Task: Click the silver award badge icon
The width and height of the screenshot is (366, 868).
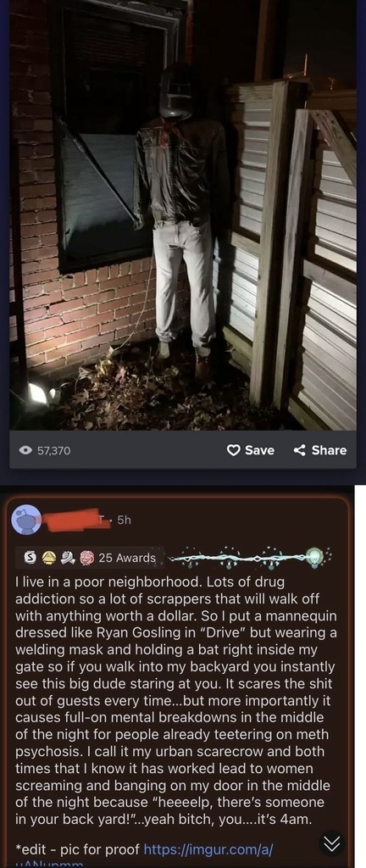Action: (x=31, y=558)
